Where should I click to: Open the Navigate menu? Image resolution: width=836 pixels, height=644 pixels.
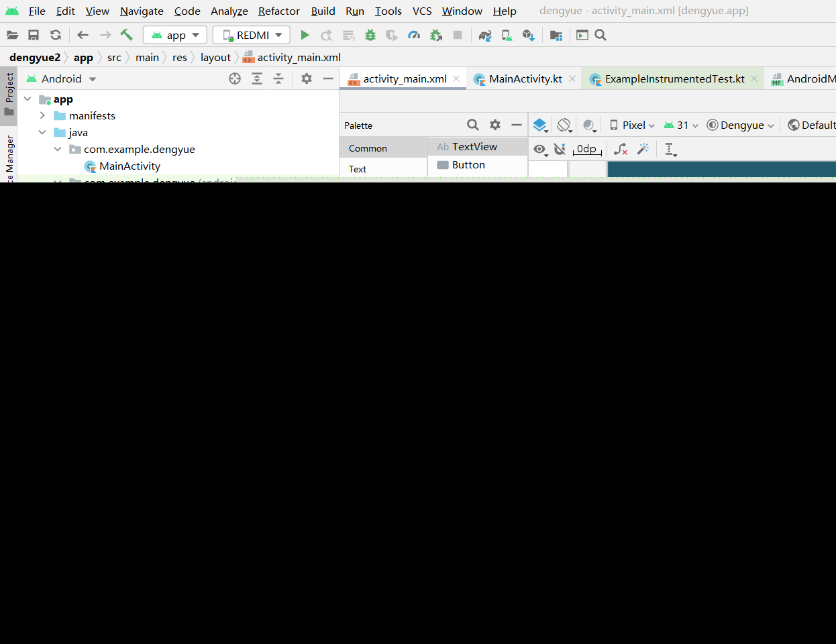[142, 11]
